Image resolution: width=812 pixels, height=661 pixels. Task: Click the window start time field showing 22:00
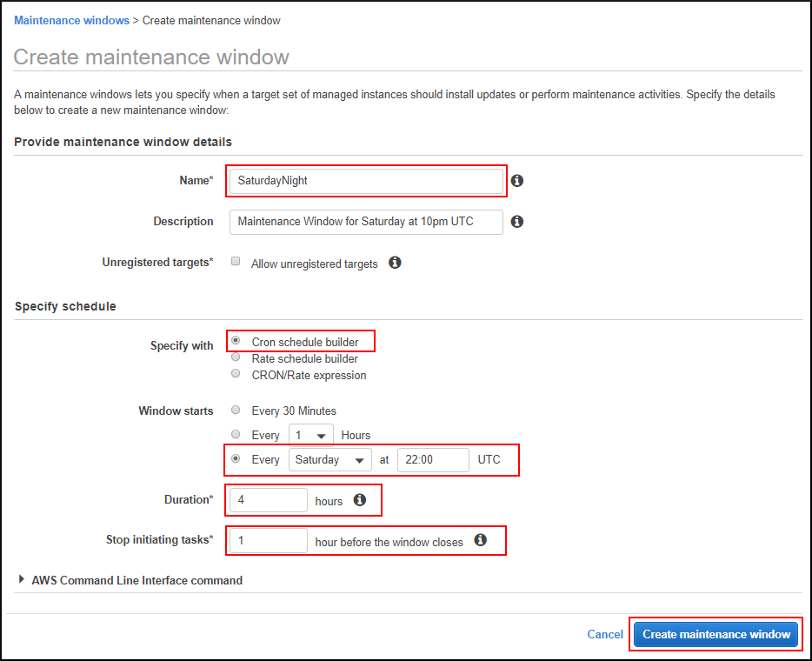(x=433, y=459)
